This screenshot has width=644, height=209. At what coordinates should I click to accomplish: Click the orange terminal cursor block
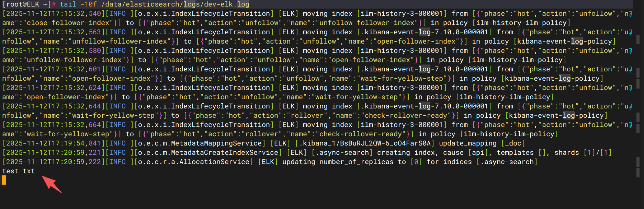[4, 180]
